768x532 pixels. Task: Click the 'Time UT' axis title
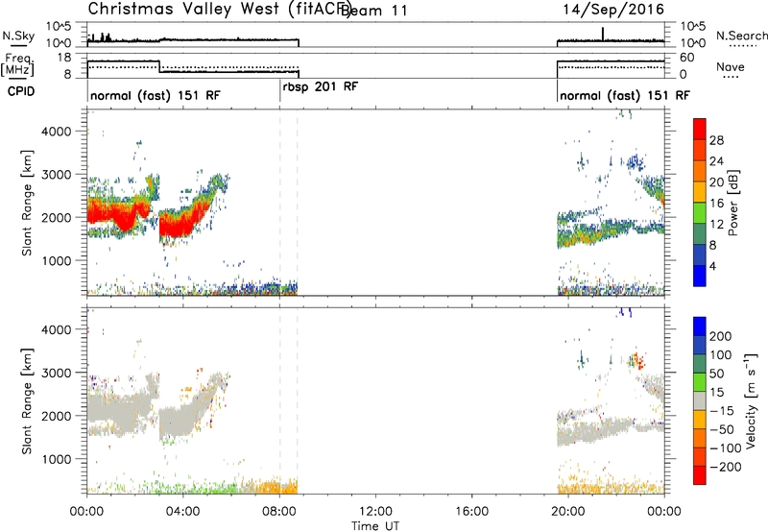[x=375, y=525]
